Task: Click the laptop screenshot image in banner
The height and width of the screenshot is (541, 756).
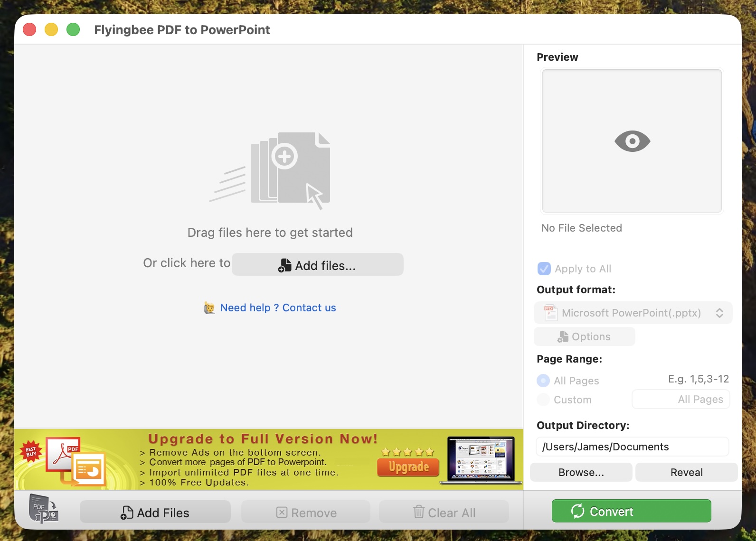Action: tap(481, 460)
